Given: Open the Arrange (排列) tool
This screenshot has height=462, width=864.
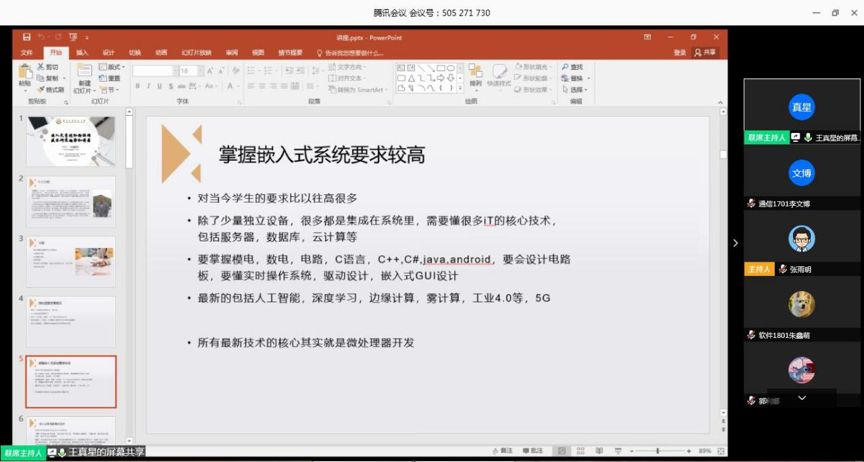Looking at the screenshot, I should click(475, 74).
